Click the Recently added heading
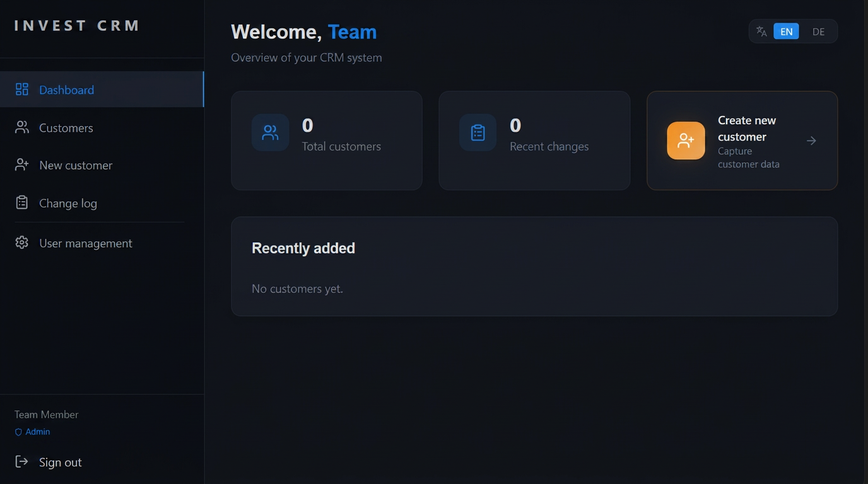The image size is (868, 484). (303, 248)
